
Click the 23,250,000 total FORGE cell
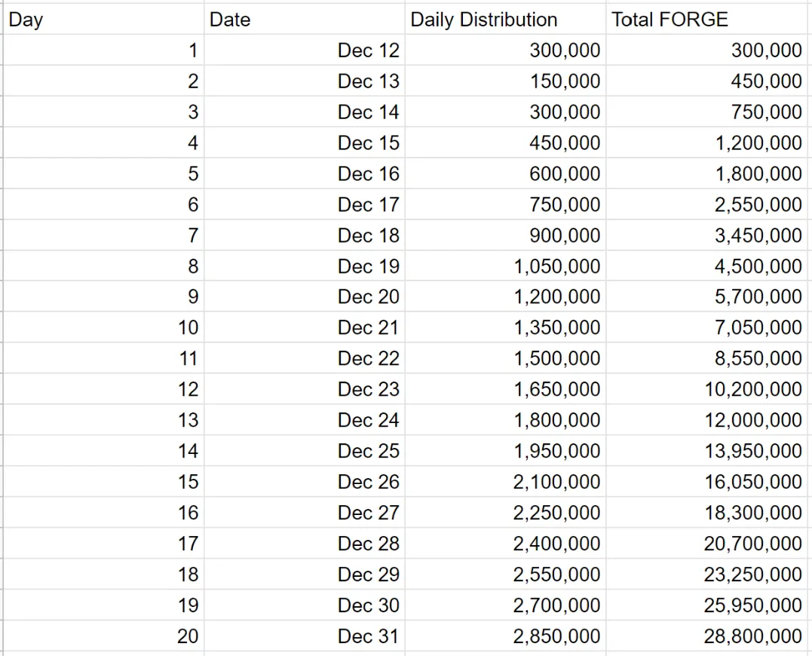(x=707, y=575)
